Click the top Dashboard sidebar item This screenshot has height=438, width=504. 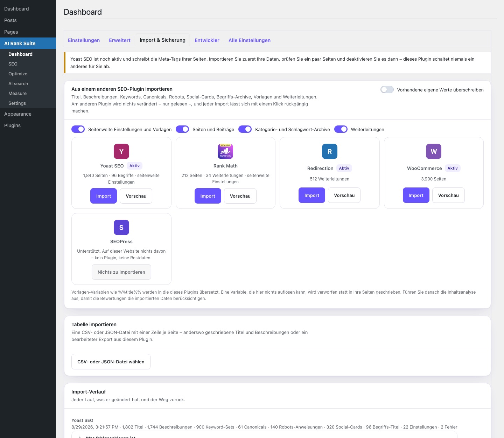pos(28,9)
